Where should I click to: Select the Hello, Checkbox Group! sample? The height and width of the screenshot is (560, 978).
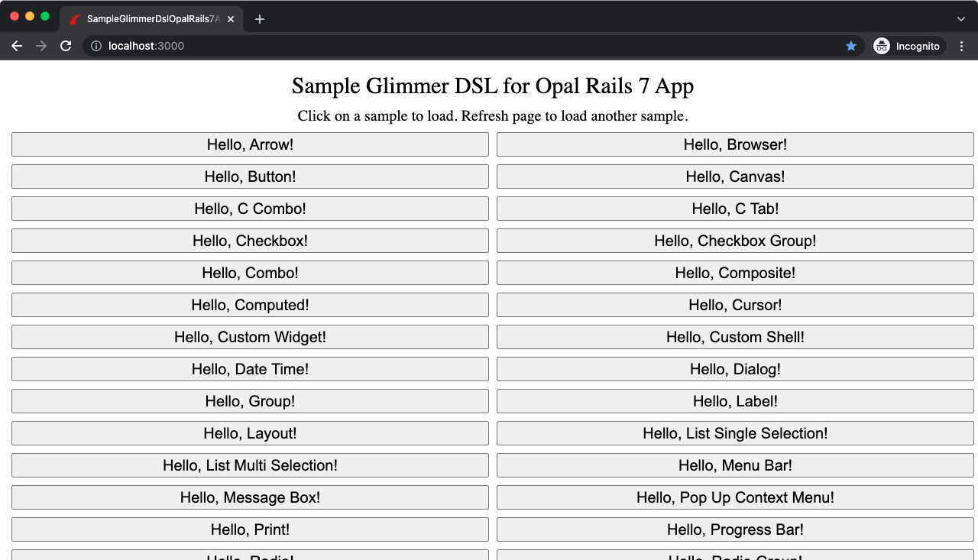735,241
